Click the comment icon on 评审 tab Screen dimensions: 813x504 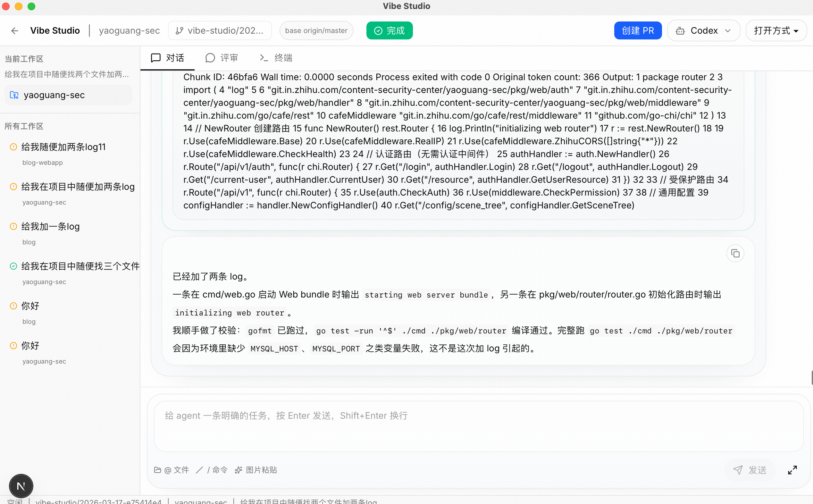(x=210, y=58)
